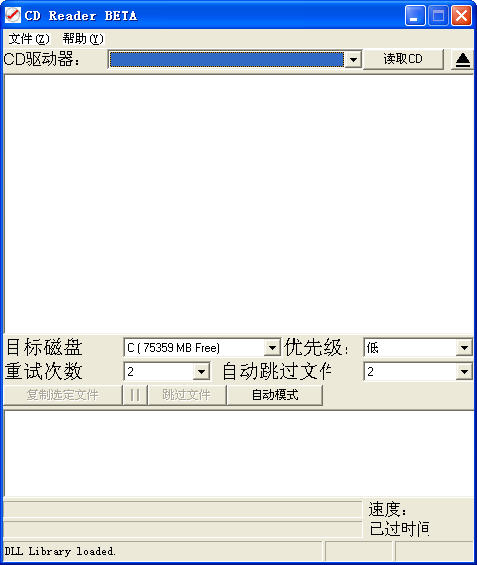
Task: Open the 自动跳过文件 auto-skip dropdown
Action: (464, 372)
